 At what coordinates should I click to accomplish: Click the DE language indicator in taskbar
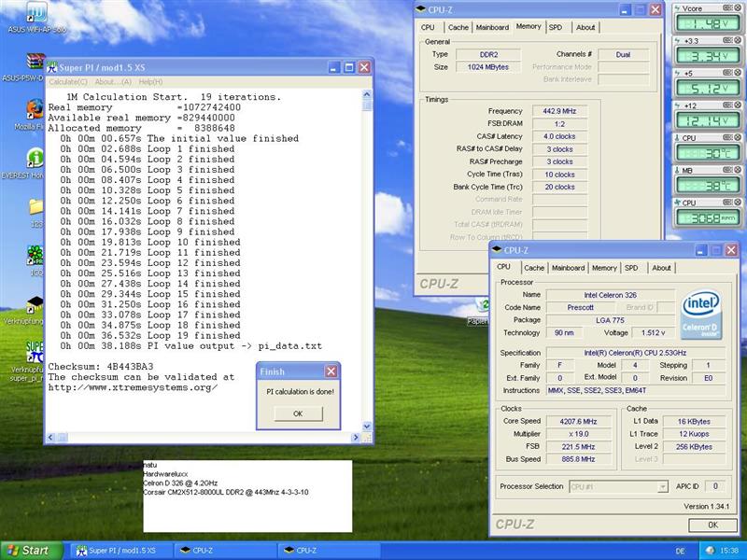[x=680, y=551]
